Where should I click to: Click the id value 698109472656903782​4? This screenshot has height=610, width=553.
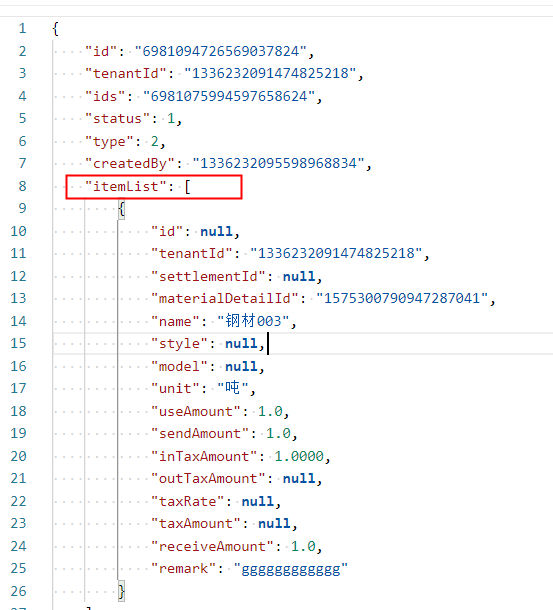click(221, 51)
